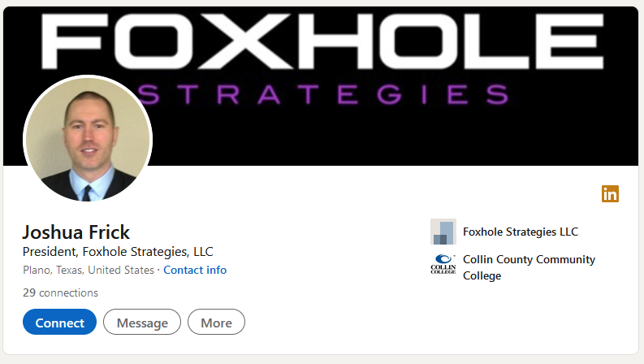View the 29 connections list
This screenshot has height=364, width=644.
pos(60,292)
